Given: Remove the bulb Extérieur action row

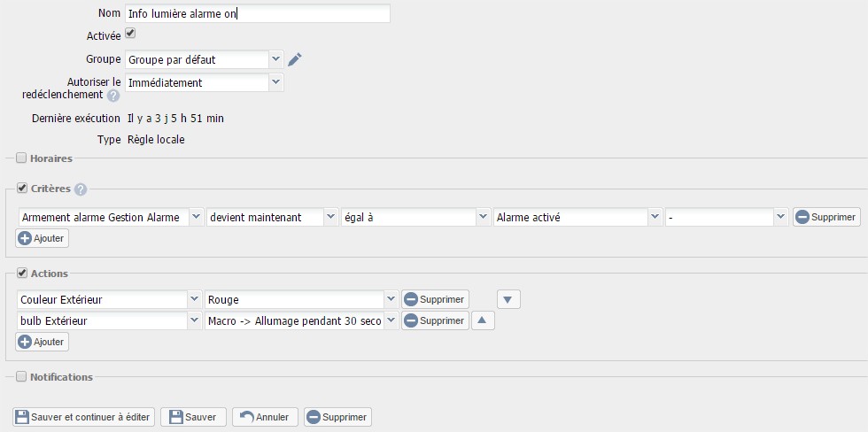Looking at the screenshot, I should [435, 320].
